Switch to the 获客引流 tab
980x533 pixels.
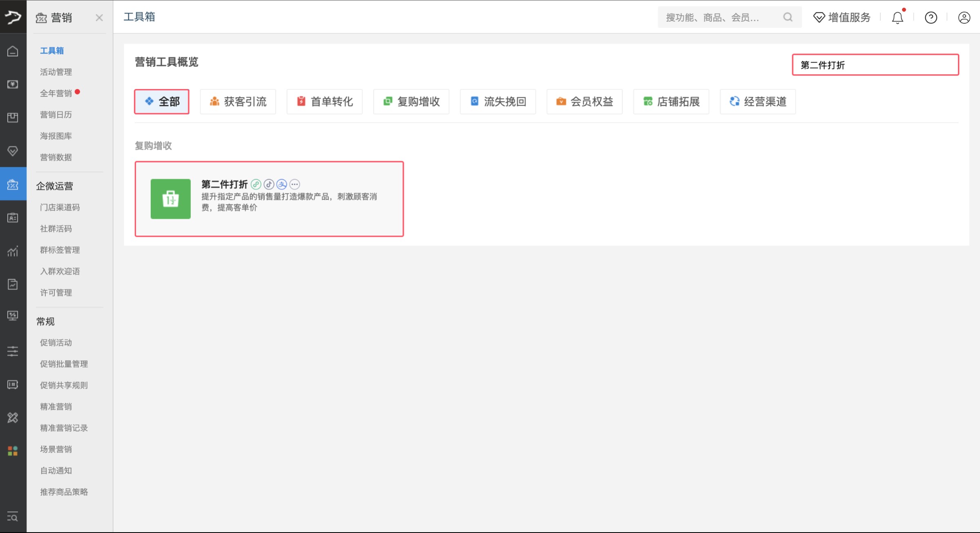(238, 101)
